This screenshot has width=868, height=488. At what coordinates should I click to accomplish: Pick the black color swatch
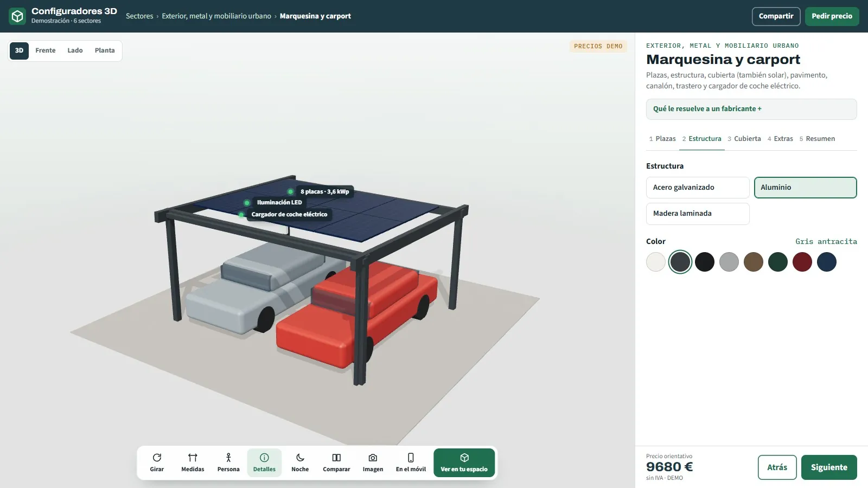[x=705, y=262]
